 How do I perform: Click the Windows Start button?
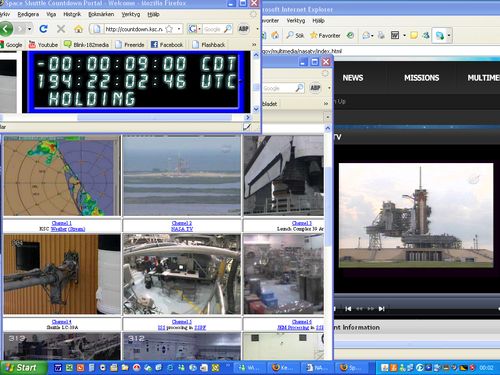point(23,368)
